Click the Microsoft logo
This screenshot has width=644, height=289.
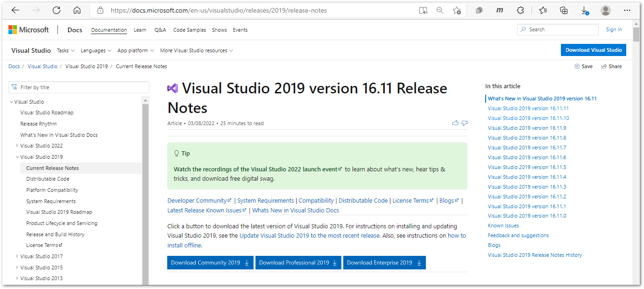coord(28,30)
